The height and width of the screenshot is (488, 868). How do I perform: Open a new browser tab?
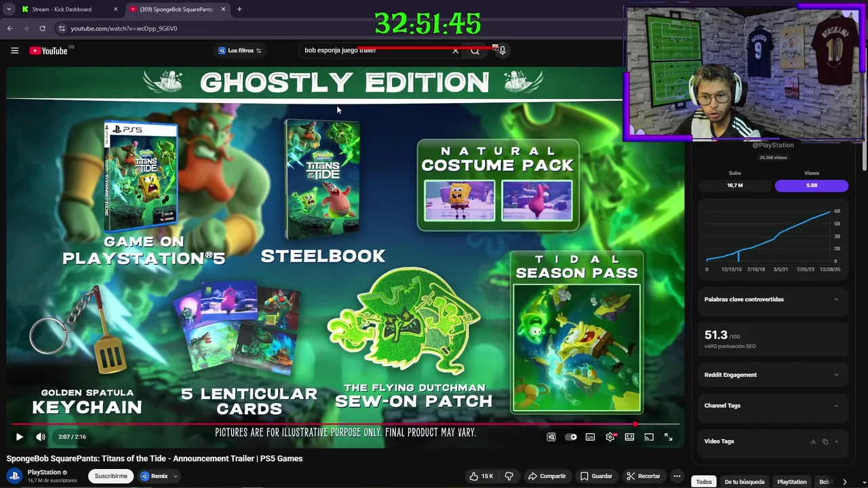point(239,9)
